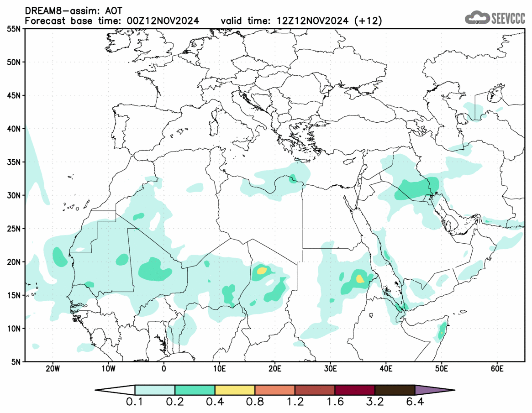Click the 3.2 colorbar value
532x413 pixels.
point(375,402)
